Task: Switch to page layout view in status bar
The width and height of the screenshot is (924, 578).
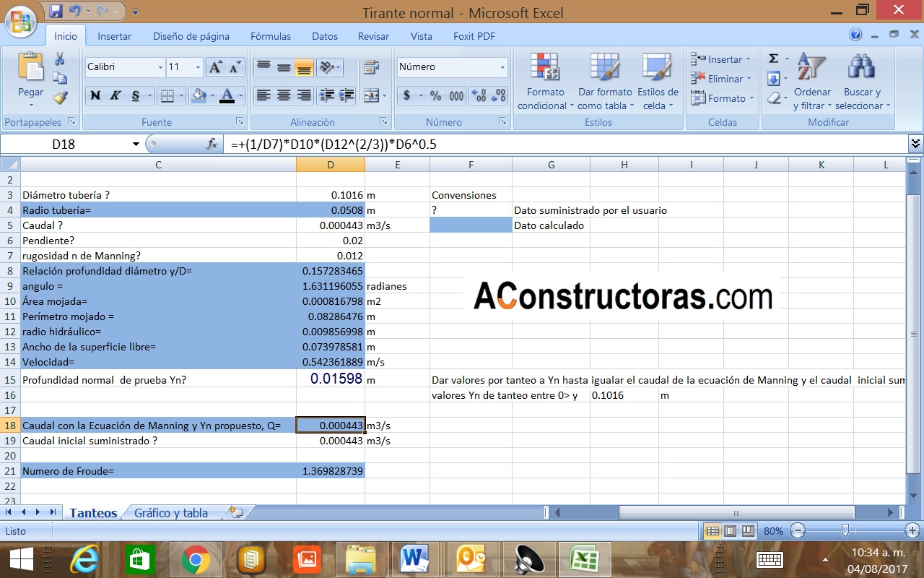Action: point(730,531)
